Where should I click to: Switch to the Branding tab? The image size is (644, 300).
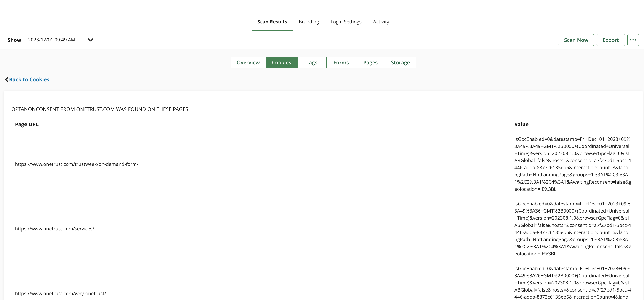point(309,22)
